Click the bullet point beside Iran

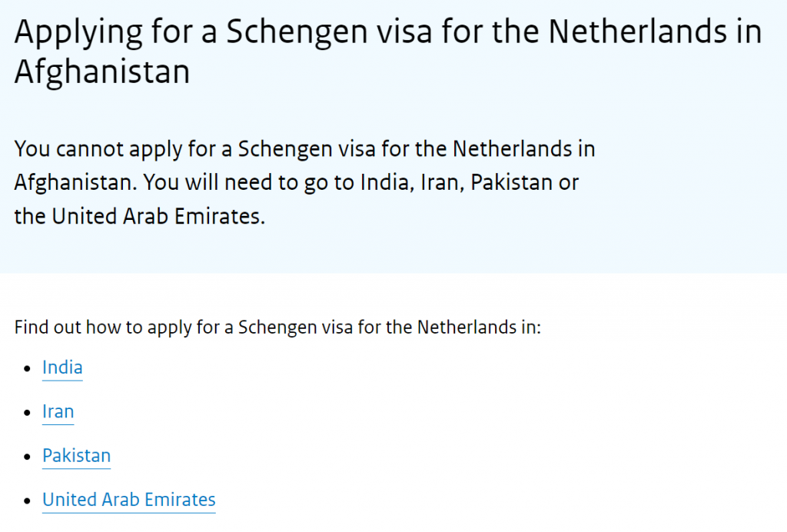28,411
